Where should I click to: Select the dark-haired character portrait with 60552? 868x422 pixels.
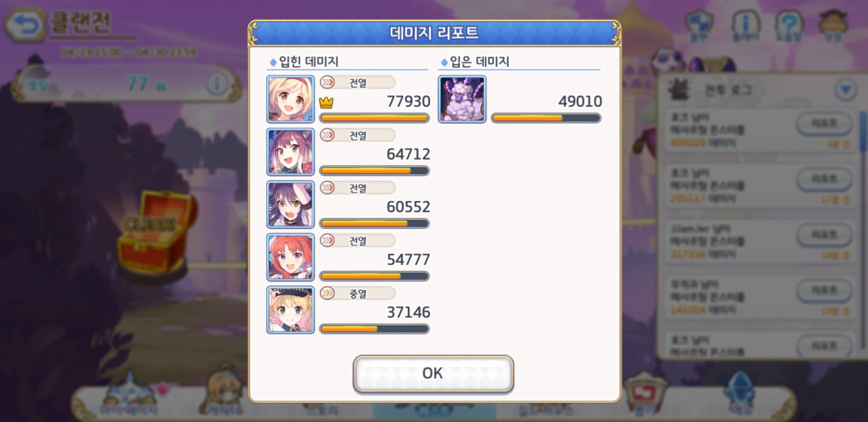click(291, 205)
